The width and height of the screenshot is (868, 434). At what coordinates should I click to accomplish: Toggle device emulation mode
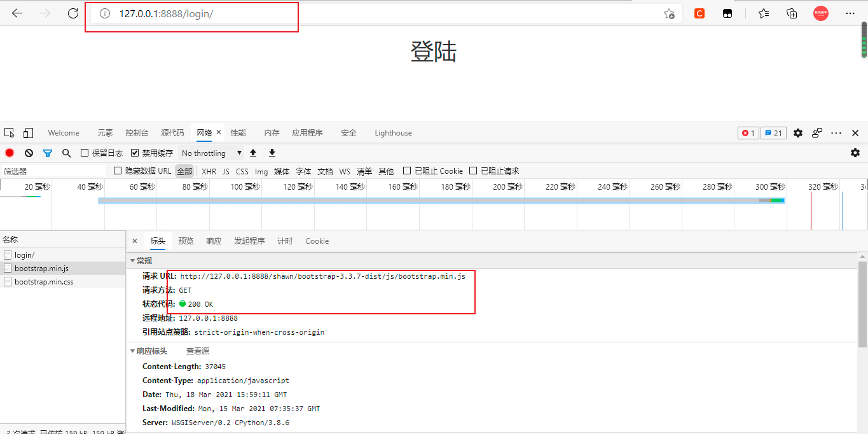[28, 133]
